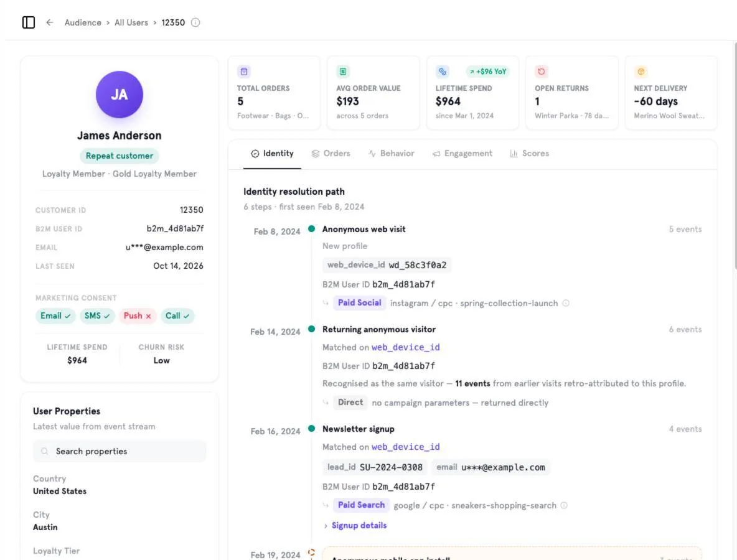Focus the Search properties field
737x560 pixels.
(120, 452)
